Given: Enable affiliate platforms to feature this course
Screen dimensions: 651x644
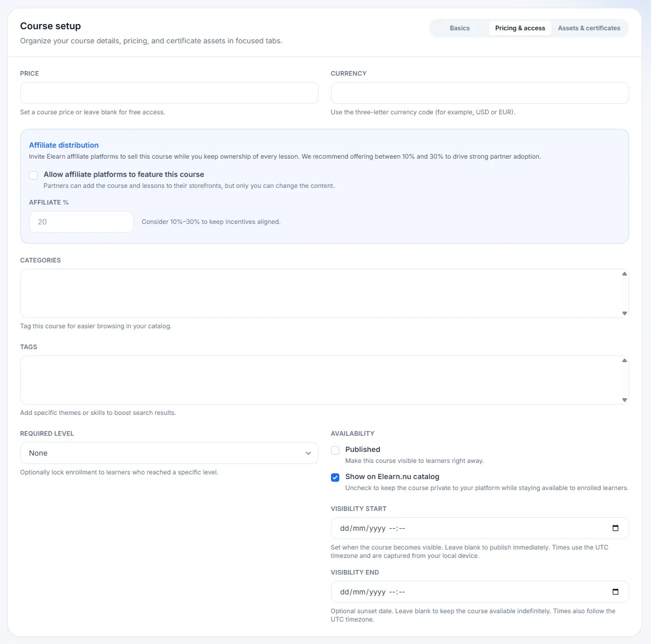Looking at the screenshot, I should 33,175.
